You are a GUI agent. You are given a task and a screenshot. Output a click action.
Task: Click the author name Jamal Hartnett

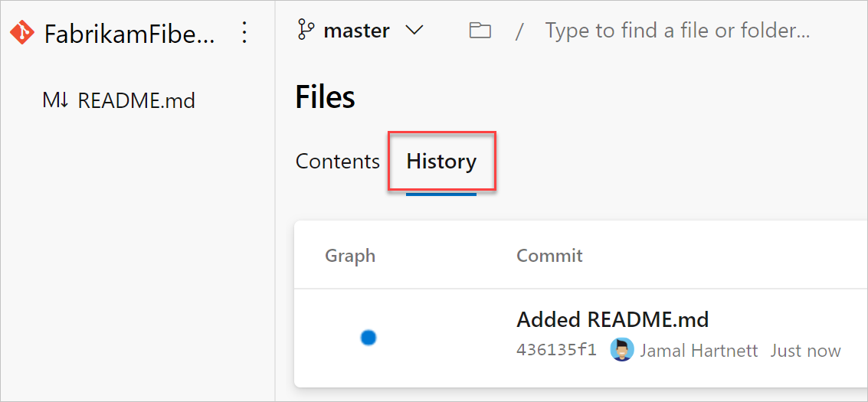coord(699,351)
